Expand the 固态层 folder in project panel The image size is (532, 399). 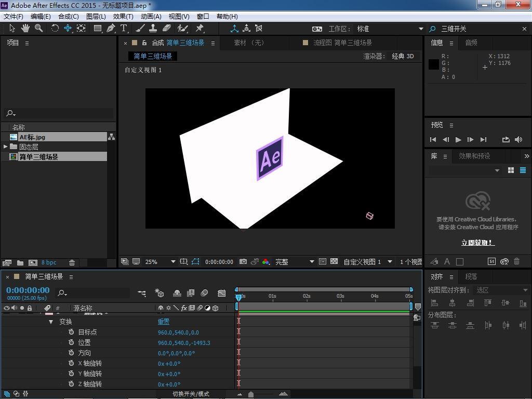(x=6, y=147)
